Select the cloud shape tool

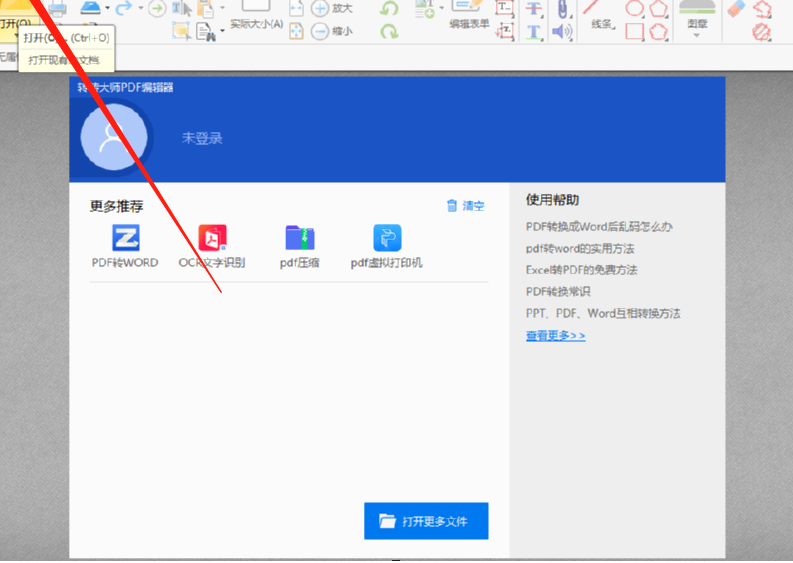coord(659,31)
